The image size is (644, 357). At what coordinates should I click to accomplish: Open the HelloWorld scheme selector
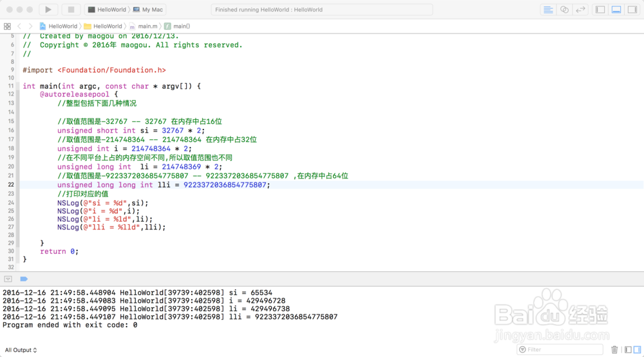click(108, 10)
